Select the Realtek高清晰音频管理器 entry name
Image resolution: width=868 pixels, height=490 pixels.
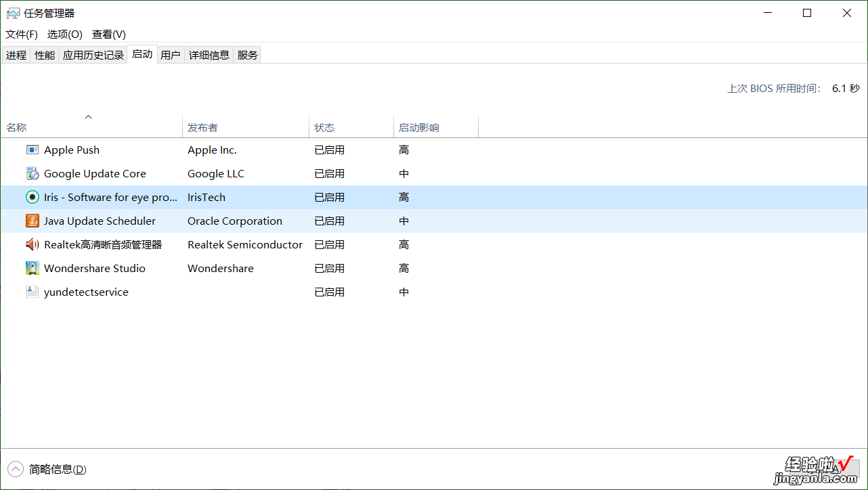click(103, 244)
